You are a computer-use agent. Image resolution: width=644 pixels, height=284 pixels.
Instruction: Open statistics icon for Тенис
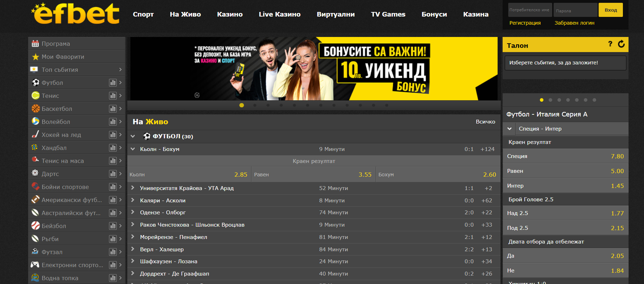click(x=113, y=96)
